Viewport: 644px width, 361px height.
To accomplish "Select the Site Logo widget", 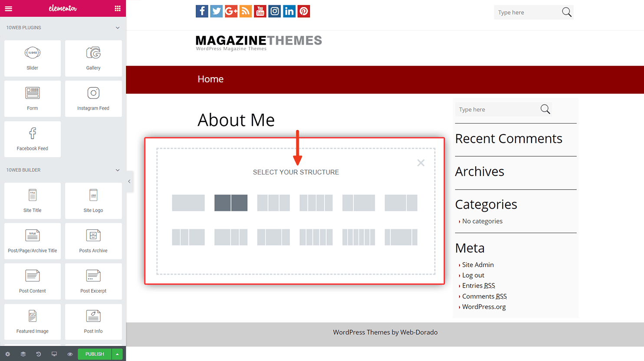I will 93,200.
